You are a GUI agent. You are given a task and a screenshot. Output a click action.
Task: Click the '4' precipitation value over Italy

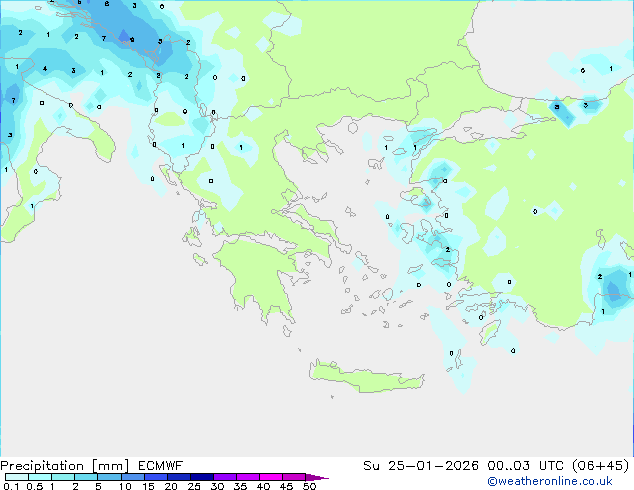45,69
